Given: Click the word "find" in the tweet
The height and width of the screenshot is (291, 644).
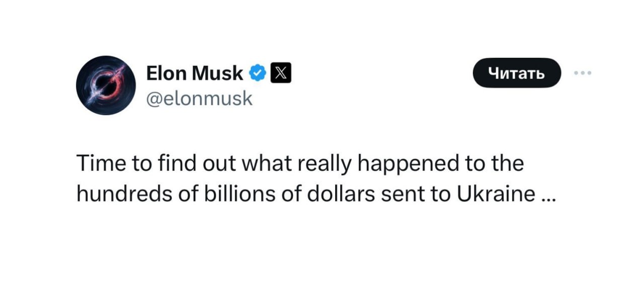Looking at the screenshot, I should (x=171, y=164).
